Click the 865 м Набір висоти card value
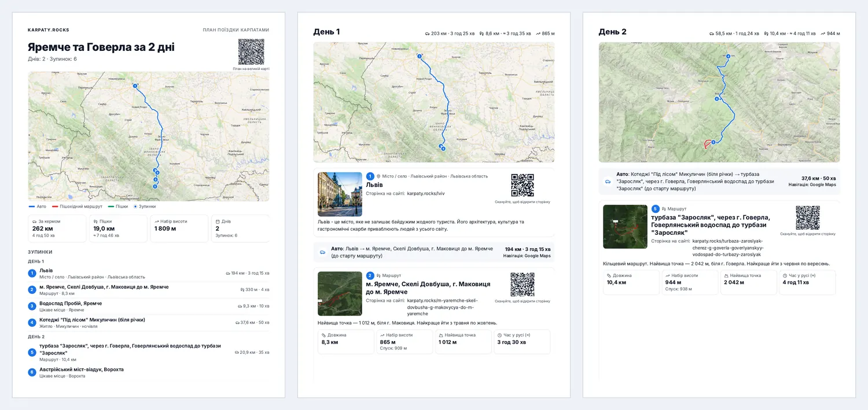Viewport: 868px width, 410px height. 387,342
